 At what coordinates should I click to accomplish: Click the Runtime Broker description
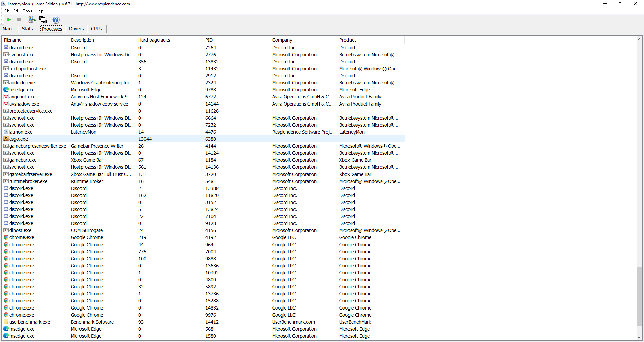87,181
